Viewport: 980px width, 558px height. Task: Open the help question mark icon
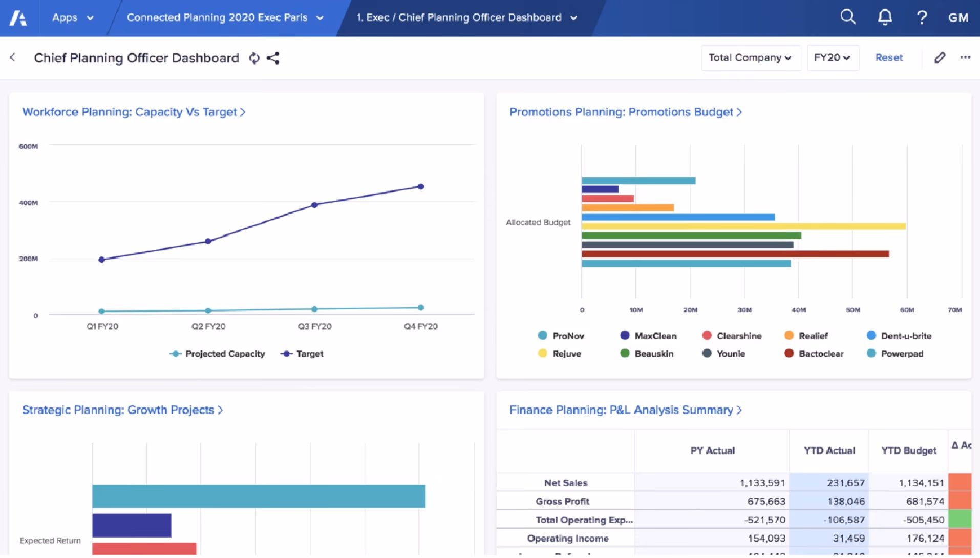pos(922,18)
